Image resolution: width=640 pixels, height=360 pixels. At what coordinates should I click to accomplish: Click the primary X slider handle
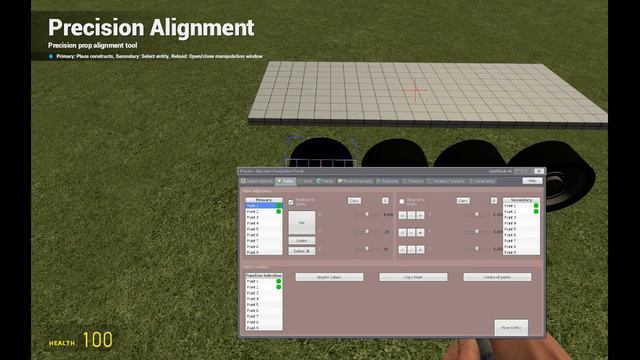pos(367,214)
